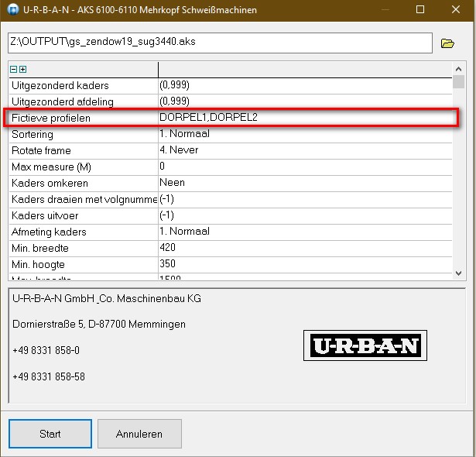Click the Kaders draaien met volgnummer value (-1)
This screenshot has width=476, height=457.
pos(166,199)
